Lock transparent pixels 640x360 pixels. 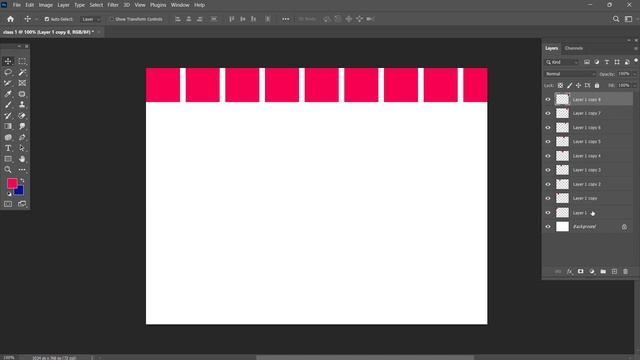point(560,85)
